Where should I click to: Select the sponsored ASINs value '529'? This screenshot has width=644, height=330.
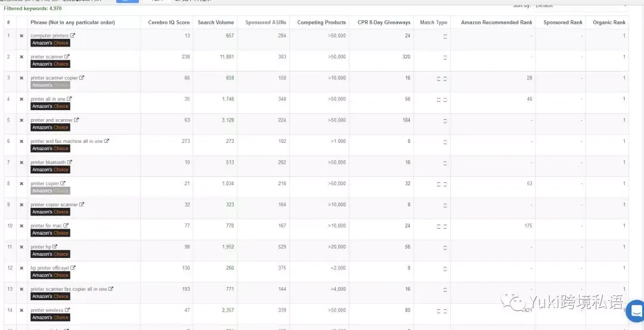pyautogui.click(x=282, y=247)
